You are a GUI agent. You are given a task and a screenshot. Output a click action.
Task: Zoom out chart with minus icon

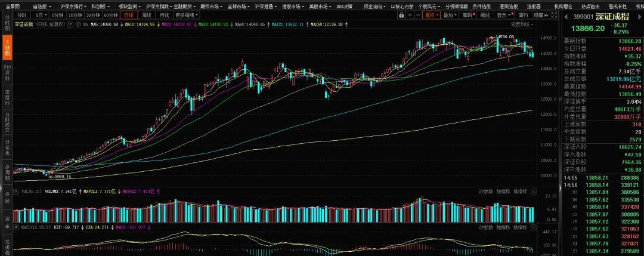pyautogui.click(x=417, y=15)
